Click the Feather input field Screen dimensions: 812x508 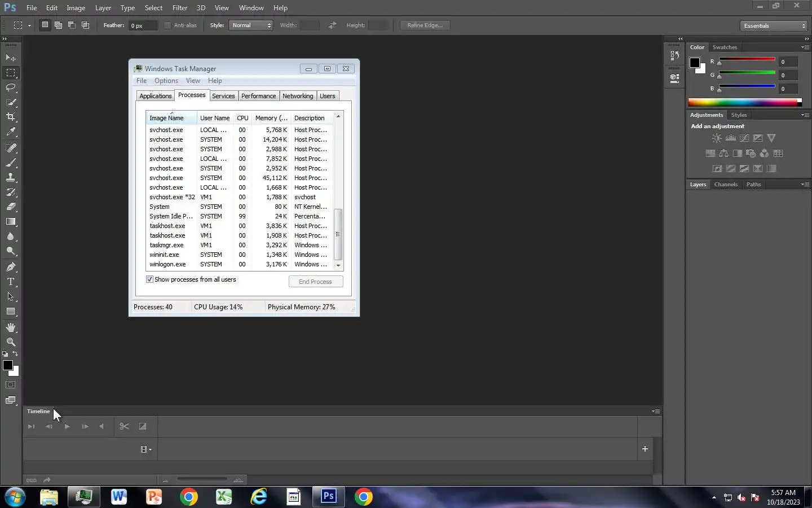click(143, 25)
